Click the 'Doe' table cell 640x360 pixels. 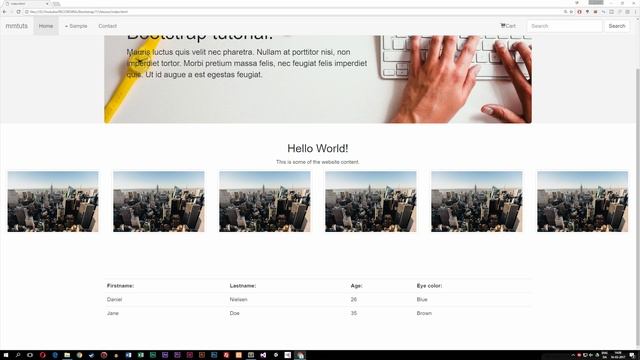pyautogui.click(x=235, y=313)
